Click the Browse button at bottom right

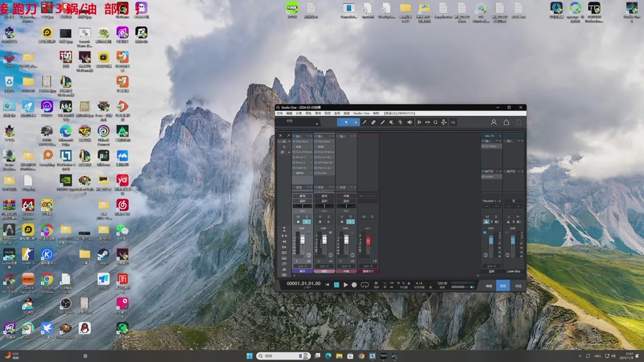(x=518, y=285)
